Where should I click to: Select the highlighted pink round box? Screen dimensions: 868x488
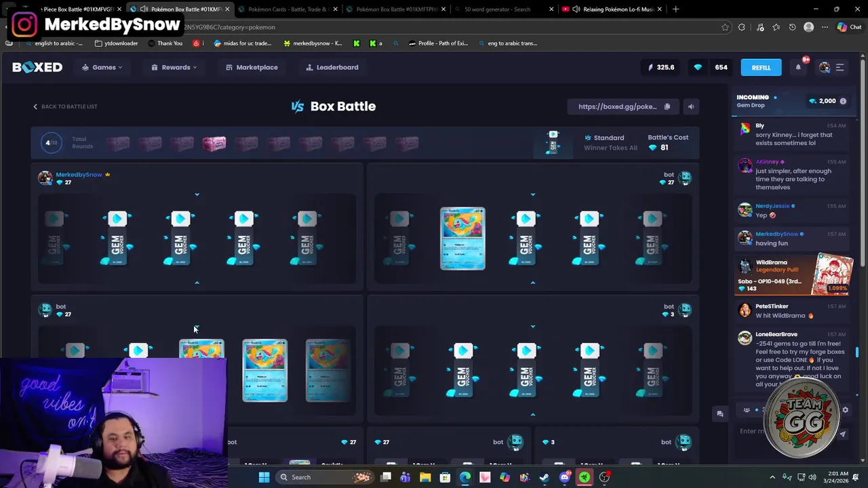214,143
